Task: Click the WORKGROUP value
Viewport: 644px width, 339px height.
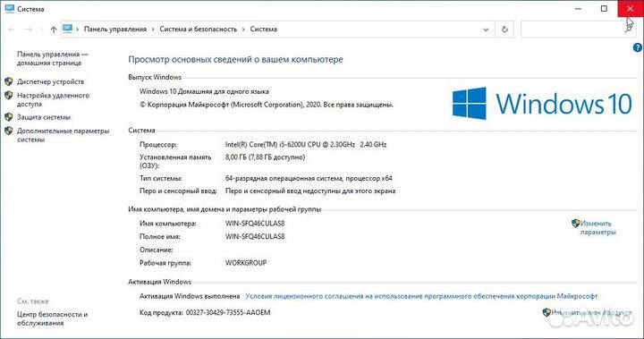Action: [246, 263]
